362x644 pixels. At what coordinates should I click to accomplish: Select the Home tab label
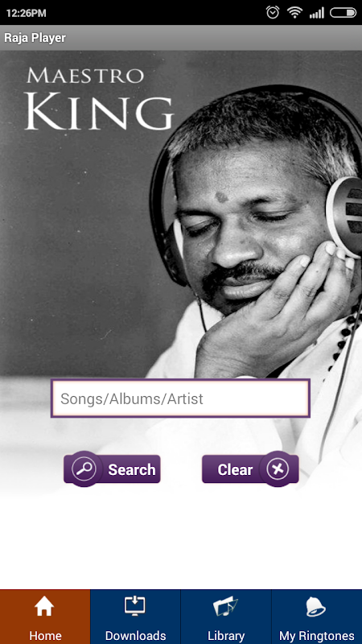pyautogui.click(x=45, y=635)
